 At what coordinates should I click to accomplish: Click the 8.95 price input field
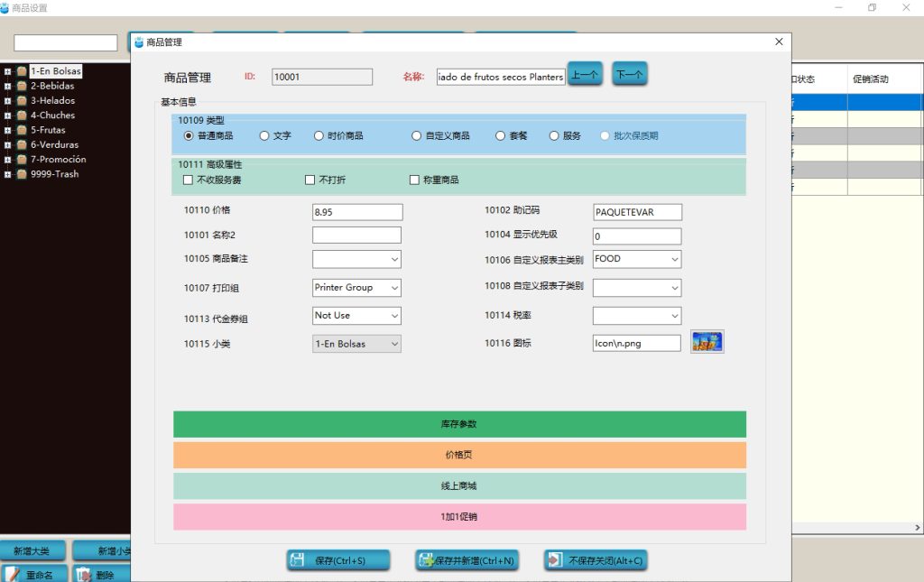click(x=357, y=212)
